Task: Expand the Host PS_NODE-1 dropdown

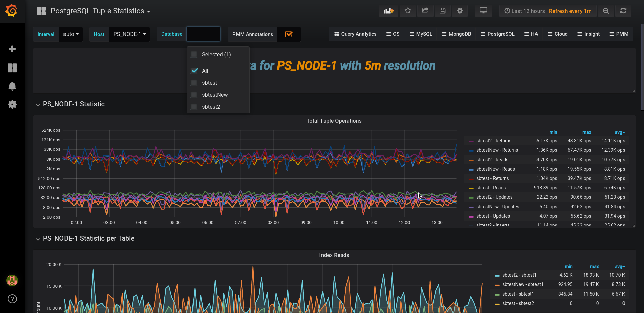Action: tap(129, 34)
